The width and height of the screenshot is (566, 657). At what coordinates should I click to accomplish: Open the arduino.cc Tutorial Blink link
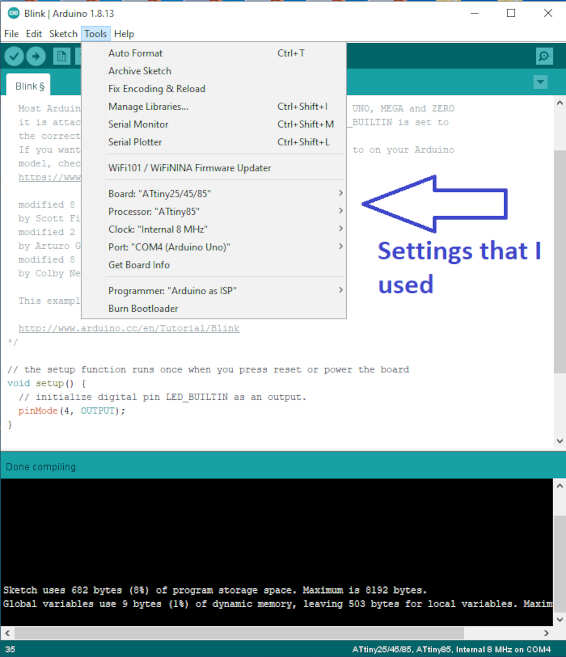point(129,328)
